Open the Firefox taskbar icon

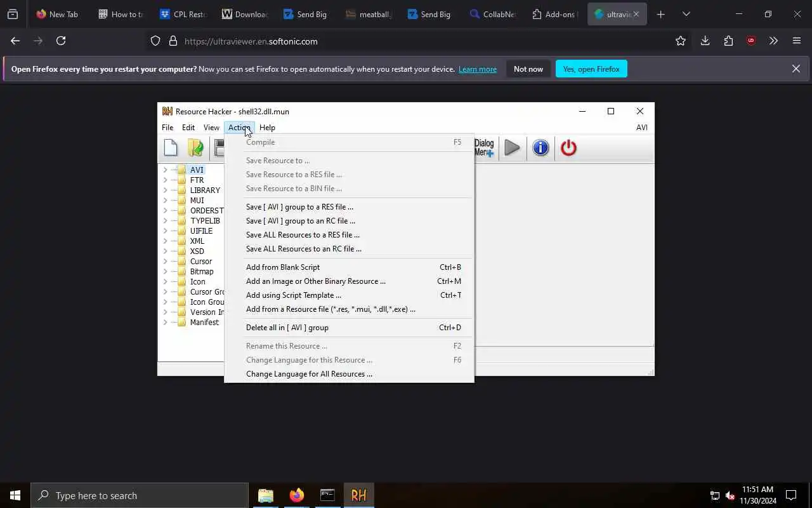coord(296,495)
